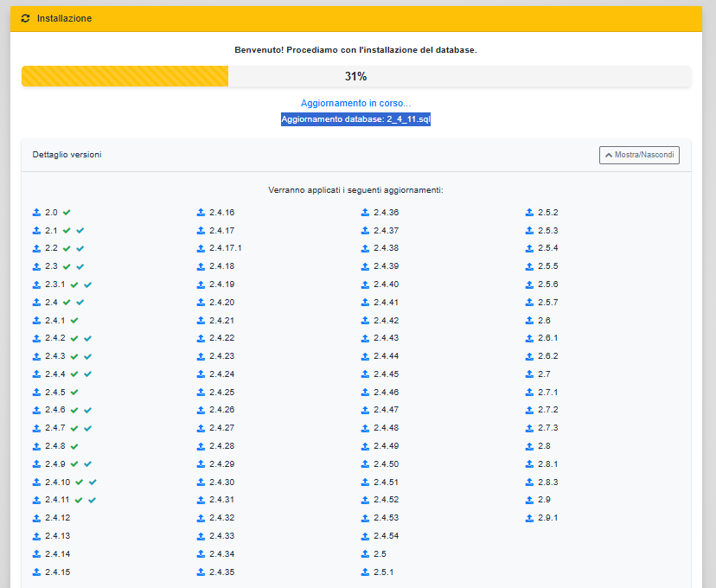
Task: Click the upload icon next to version 2.4.36
Action: pyautogui.click(x=365, y=212)
